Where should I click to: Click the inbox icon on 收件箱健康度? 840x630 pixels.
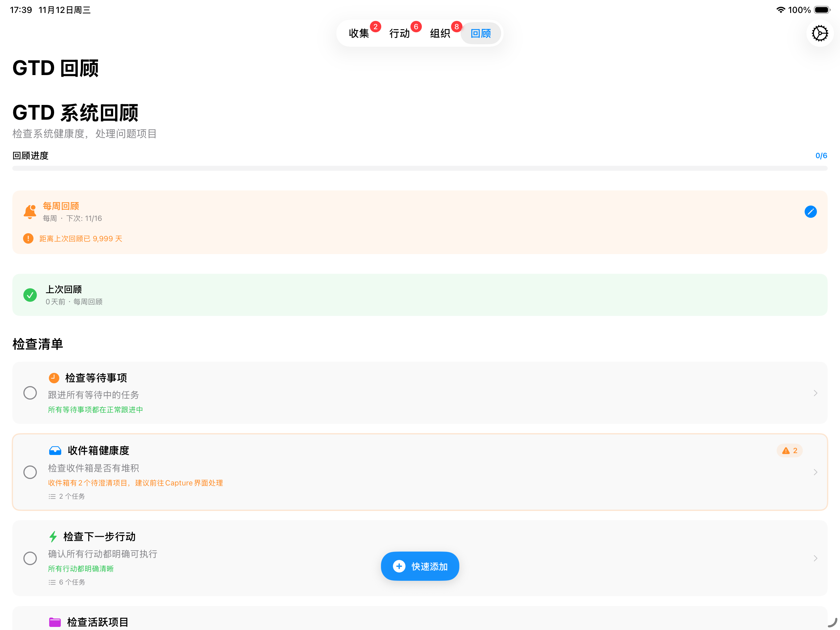(x=55, y=451)
